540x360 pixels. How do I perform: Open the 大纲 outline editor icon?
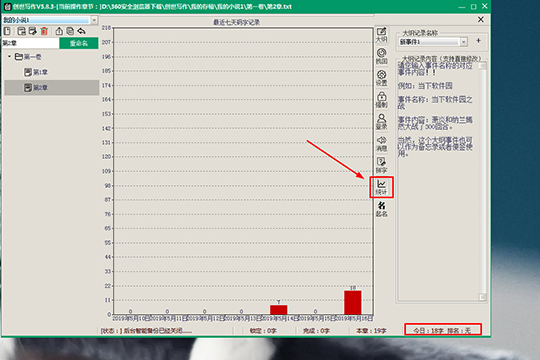[x=381, y=35]
